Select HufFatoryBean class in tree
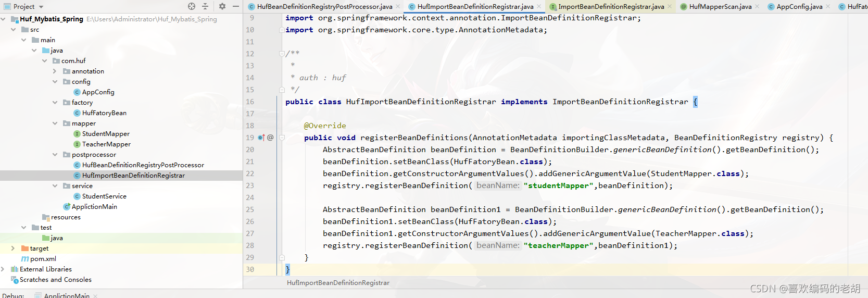868x298 pixels. pos(104,113)
